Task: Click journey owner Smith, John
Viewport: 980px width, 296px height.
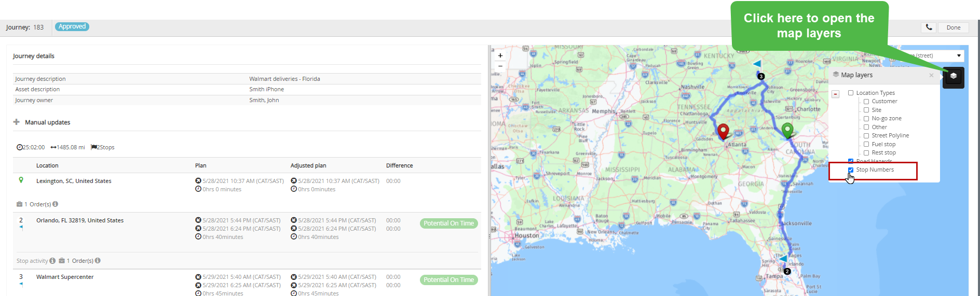Action: (x=264, y=100)
